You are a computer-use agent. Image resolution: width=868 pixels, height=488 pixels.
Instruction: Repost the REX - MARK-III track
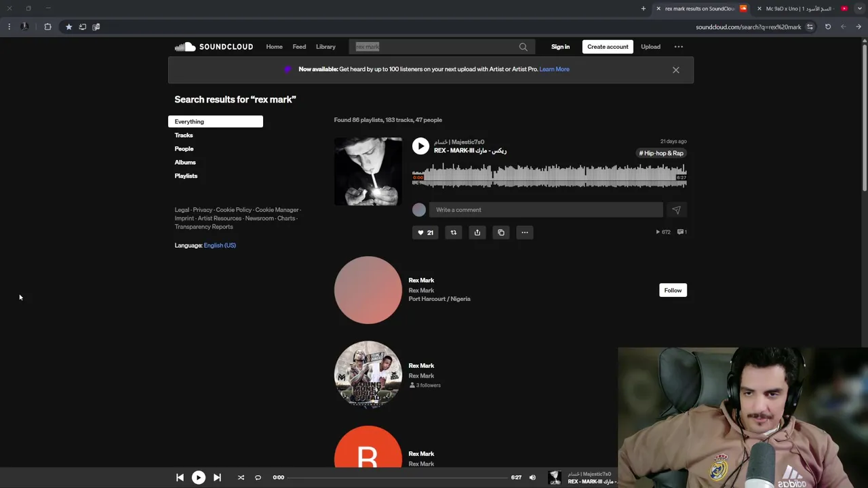454,232
